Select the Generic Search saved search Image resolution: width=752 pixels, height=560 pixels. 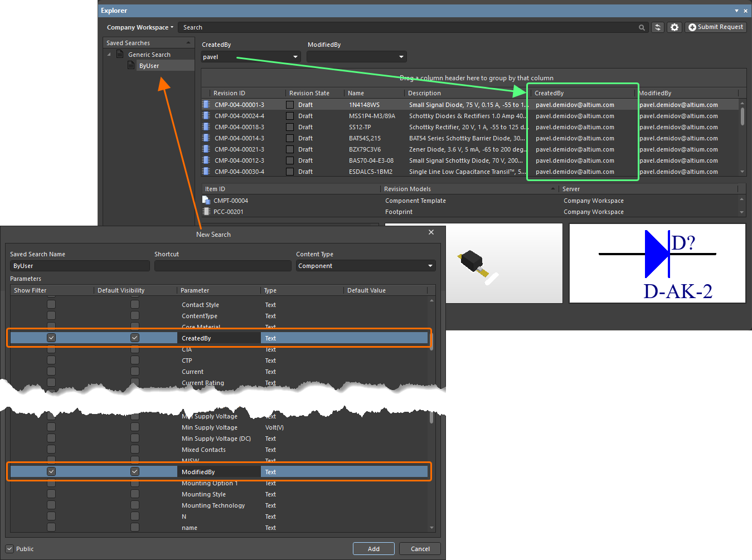click(x=149, y=55)
